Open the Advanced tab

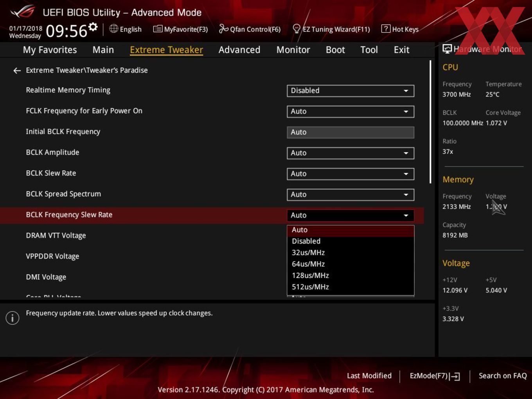click(239, 50)
